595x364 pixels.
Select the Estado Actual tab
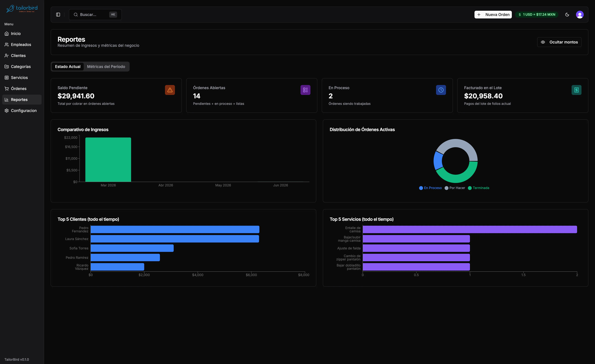tap(68, 67)
